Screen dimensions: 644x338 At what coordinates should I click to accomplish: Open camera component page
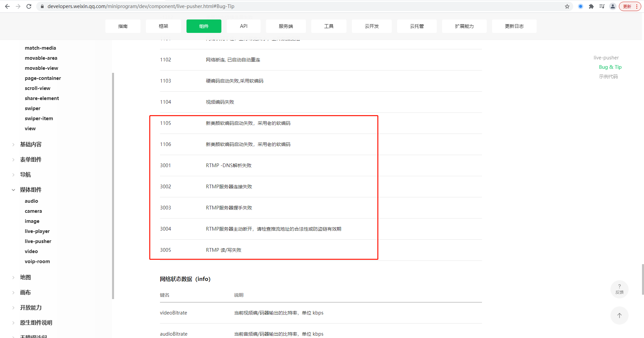click(34, 211)
